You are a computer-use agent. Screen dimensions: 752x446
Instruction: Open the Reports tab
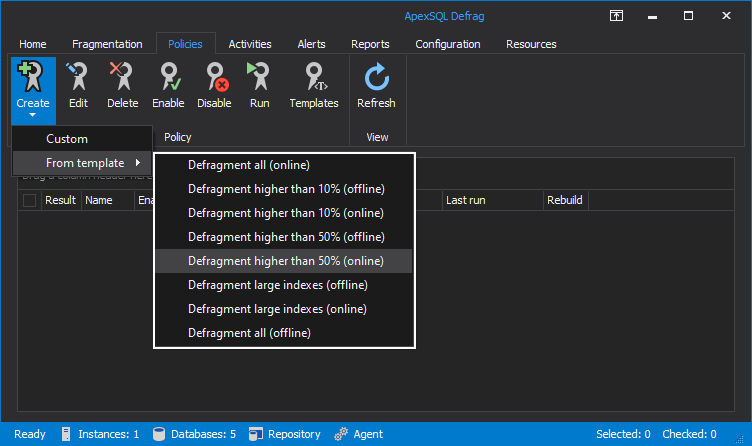click(x=370, y=44)
